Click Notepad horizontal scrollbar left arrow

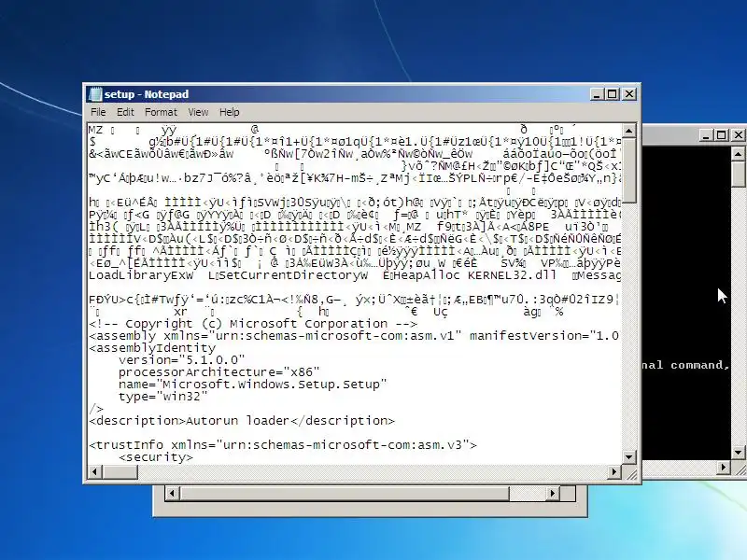94,471
